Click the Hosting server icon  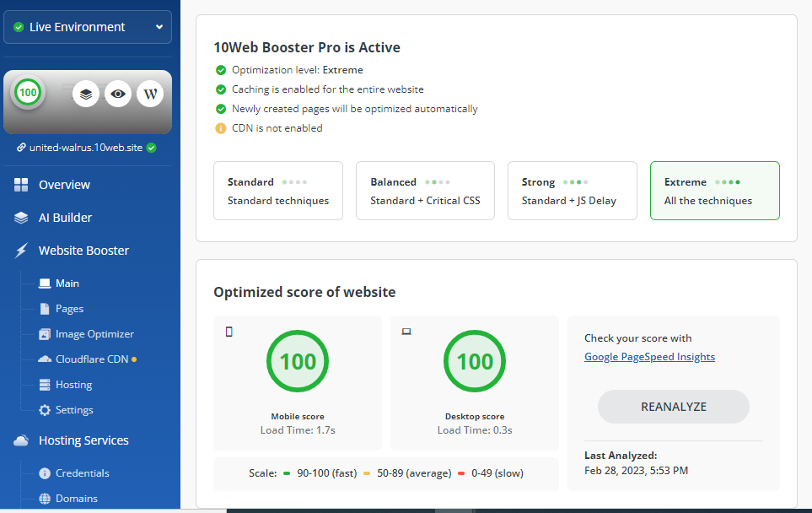click(x=45, y=385)
